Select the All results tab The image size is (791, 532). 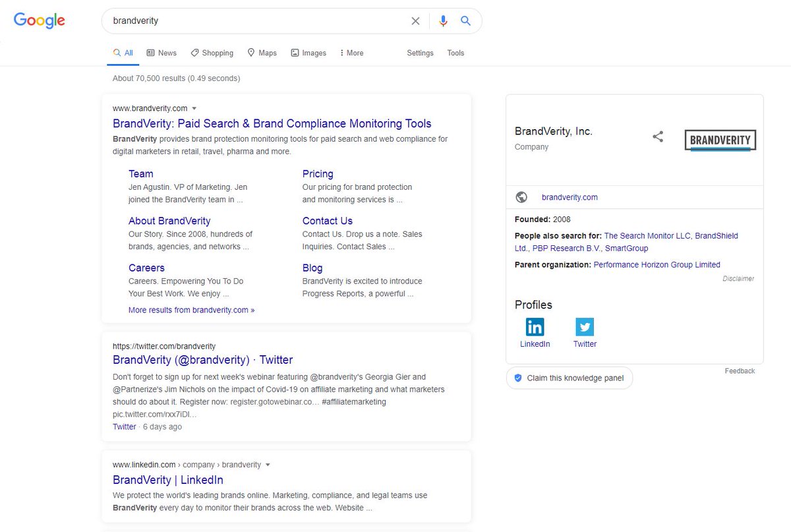(123, 53)
